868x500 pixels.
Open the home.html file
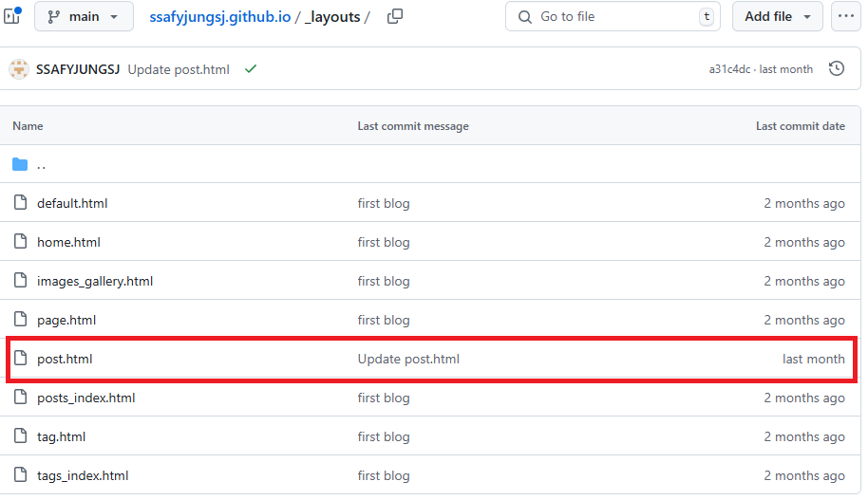point(68,242)
